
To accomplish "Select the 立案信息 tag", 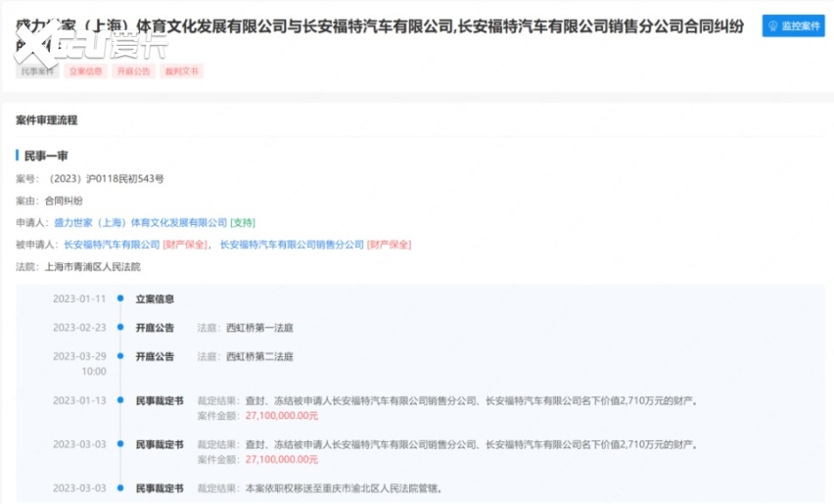I will 85,71.
